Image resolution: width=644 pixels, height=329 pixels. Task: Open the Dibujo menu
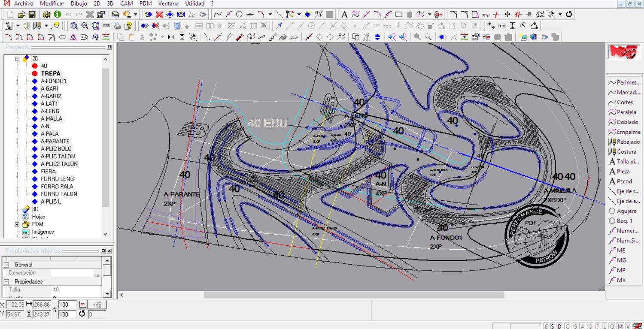click(79, 3)
